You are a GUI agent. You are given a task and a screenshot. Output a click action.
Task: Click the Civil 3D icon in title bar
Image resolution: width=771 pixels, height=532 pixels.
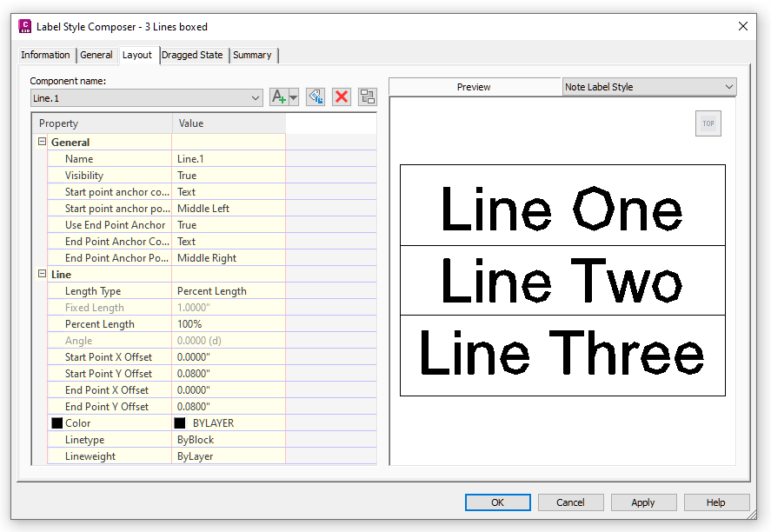[25, 25]
